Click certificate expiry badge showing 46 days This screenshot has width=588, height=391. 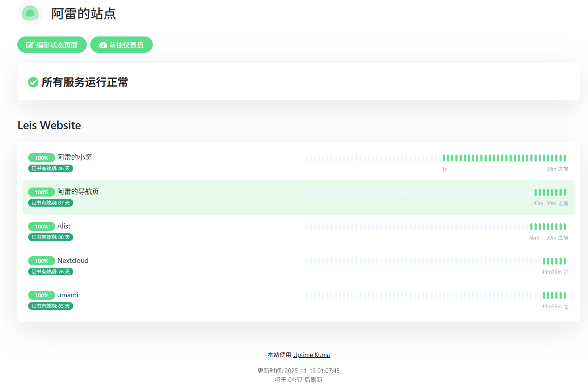pyautogui.click(x=51, y=168)
